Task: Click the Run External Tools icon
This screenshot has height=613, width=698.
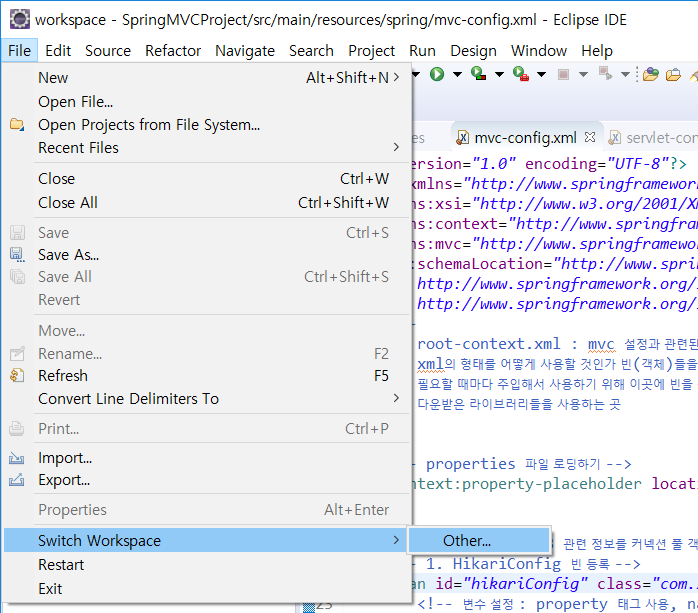Action: [520, 74]
